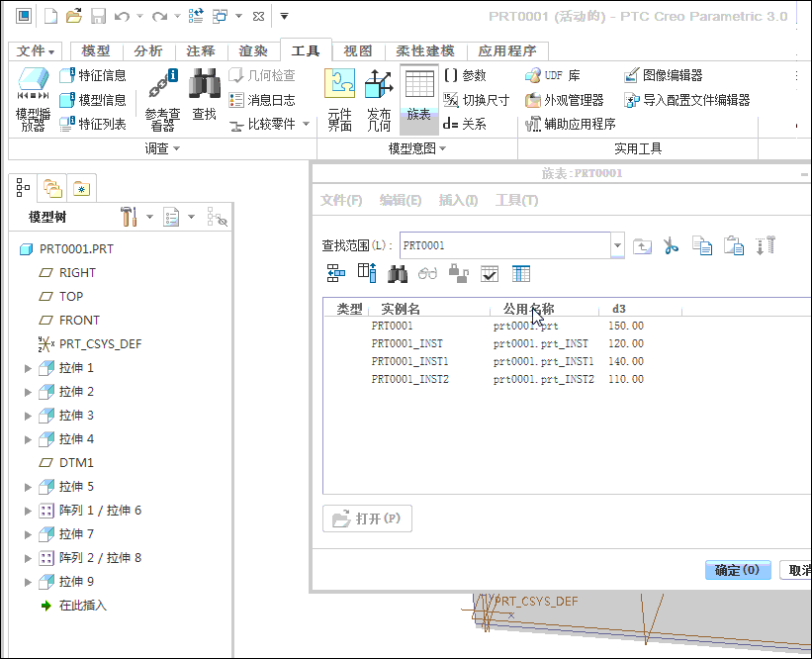Switch to the 分析 ribbon tab
Viewport: 812px width, 659px height.
click(148, 50)
